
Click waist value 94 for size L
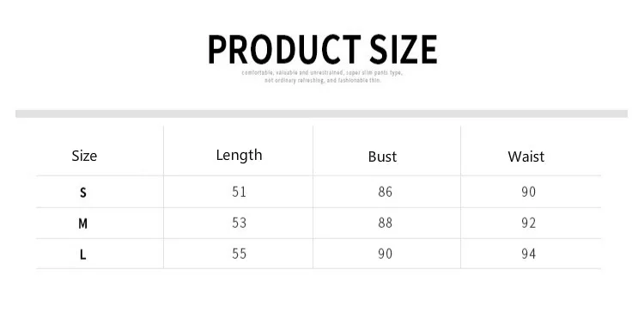point(529,254)
